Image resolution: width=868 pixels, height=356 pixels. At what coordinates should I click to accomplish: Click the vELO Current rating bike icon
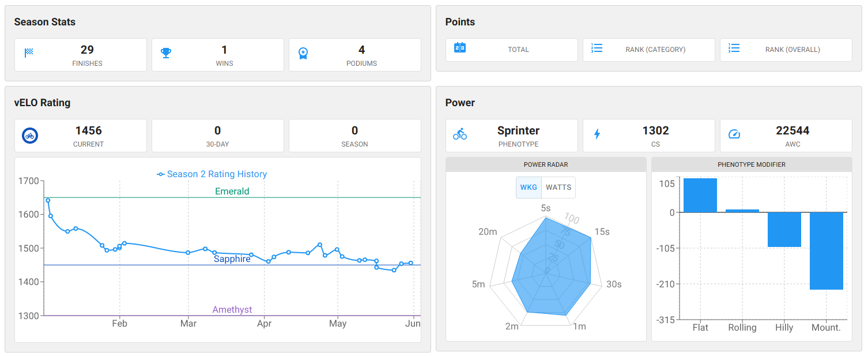click(x=30, y=136)
